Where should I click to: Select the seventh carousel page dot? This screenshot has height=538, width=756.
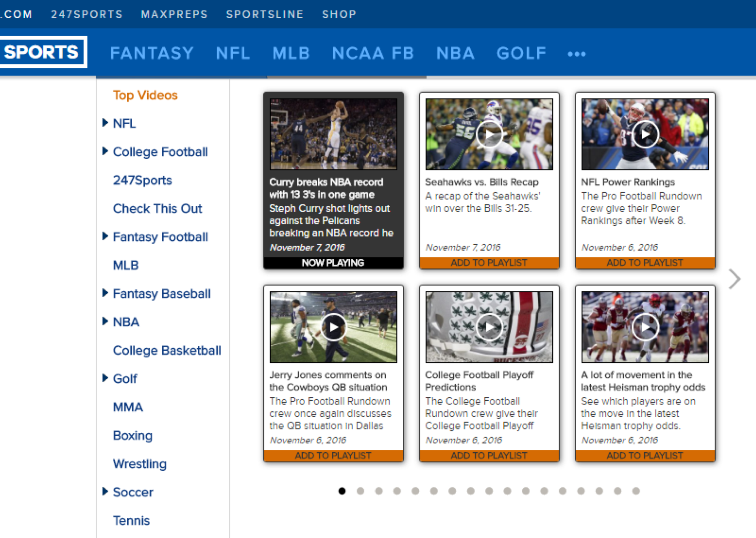click(x=452, y=491)
